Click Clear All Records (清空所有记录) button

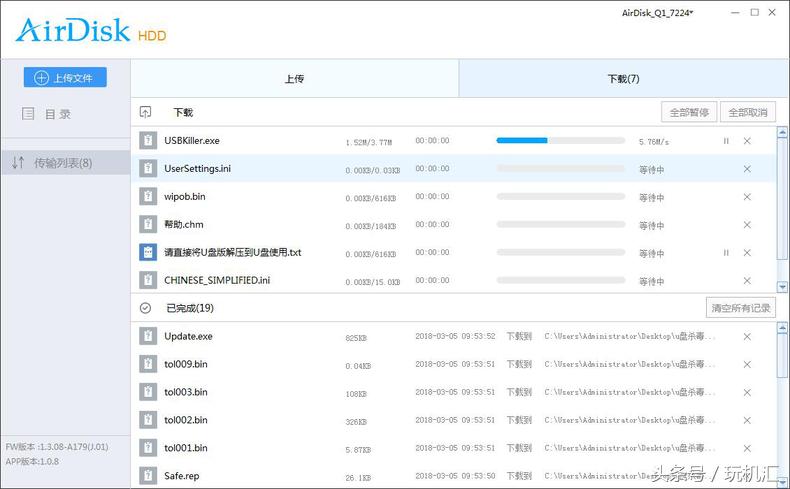click(x=741, y=308)
